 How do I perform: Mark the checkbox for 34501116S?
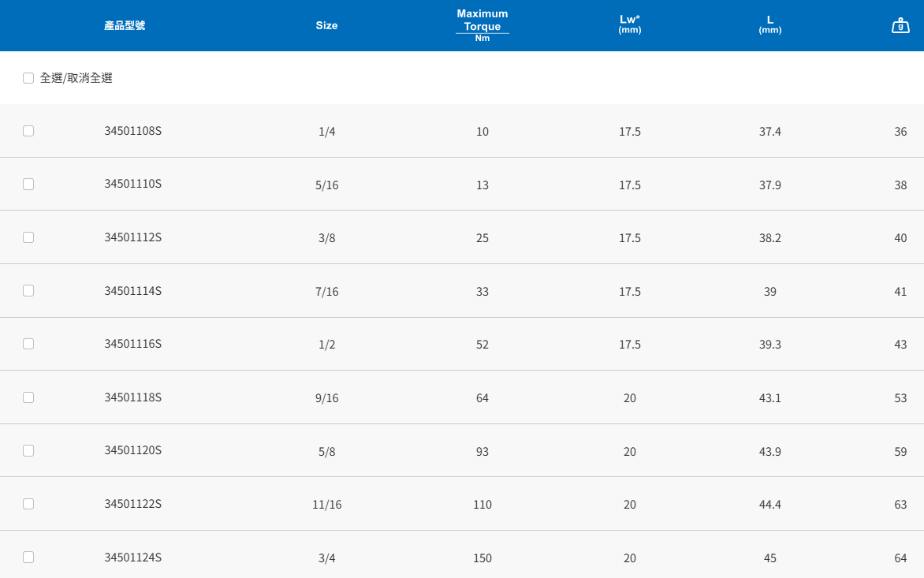[x=28, y=344]
